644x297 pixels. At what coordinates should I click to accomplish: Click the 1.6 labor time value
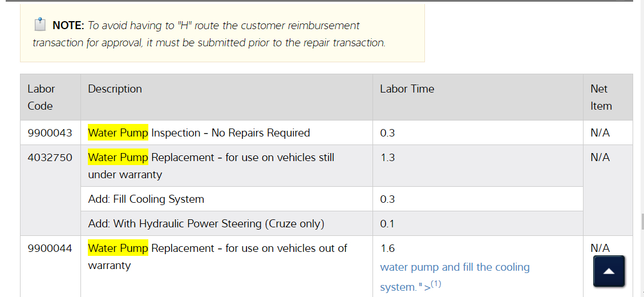[387, 248]
